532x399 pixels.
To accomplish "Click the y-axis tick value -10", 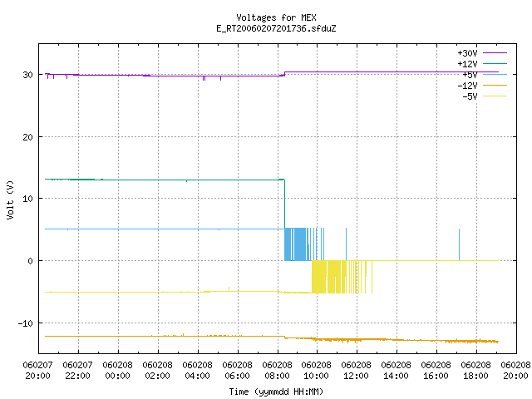I will coord(26,323).
